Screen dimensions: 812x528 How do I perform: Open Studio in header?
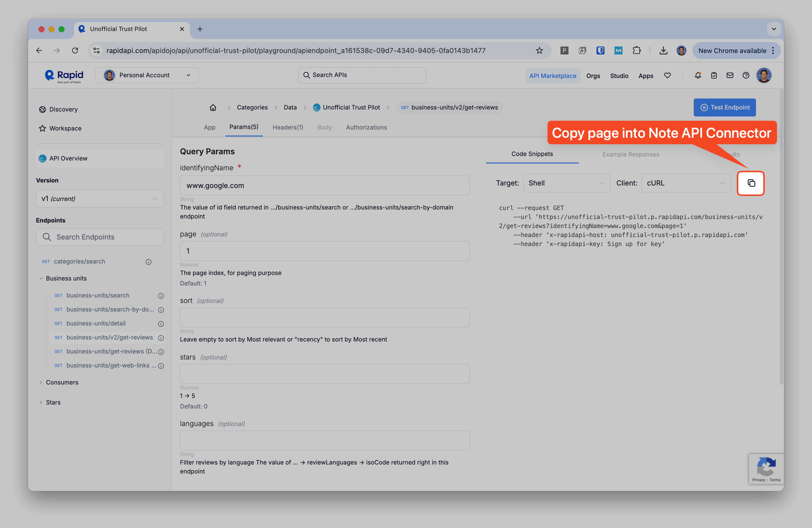click(619, 76)
